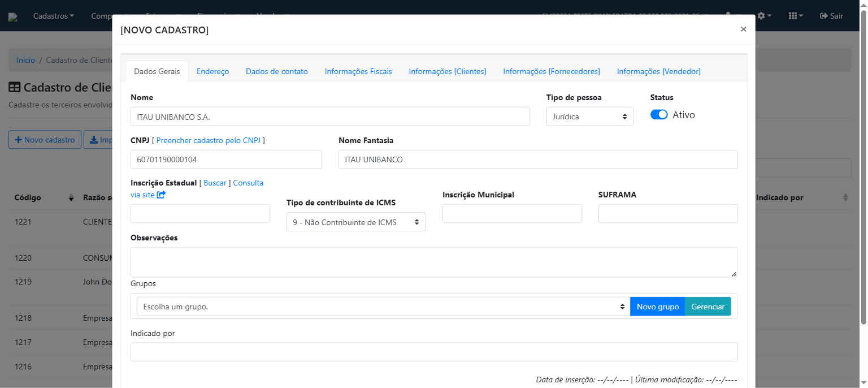Click the app logo in the navbar
Screen dimensions: 868x388
coord(12,17)
